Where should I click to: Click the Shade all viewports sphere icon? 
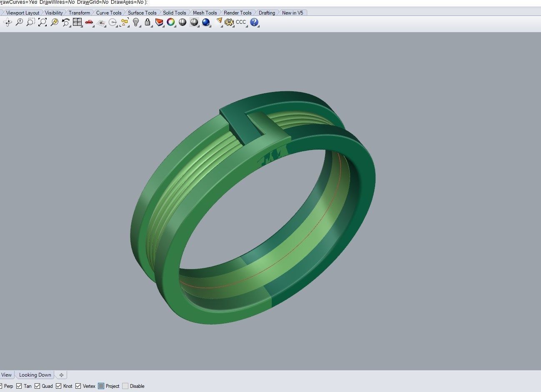[x=194, y=22]
